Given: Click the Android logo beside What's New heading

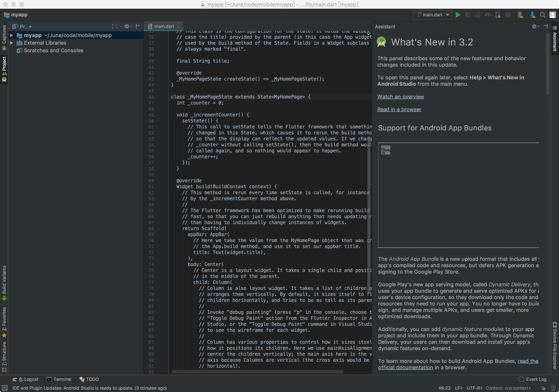Looking at the screenshot, I should [x=381, y=42].
